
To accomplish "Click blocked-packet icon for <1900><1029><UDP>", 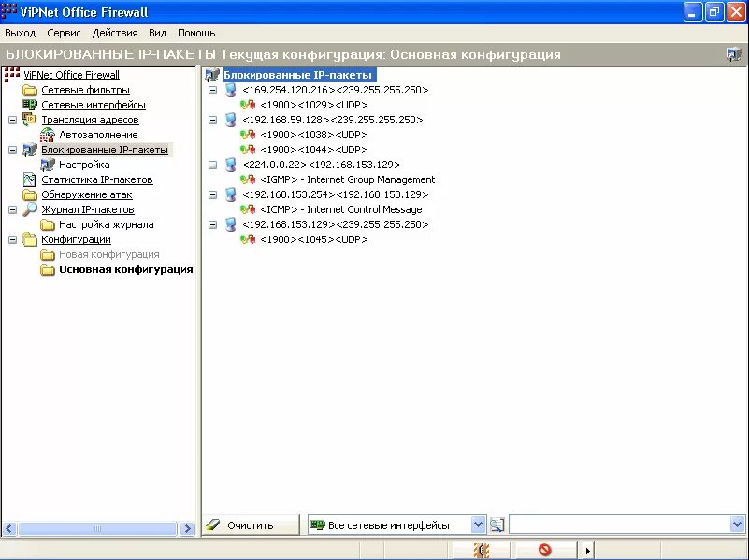I will pos(248,105).
